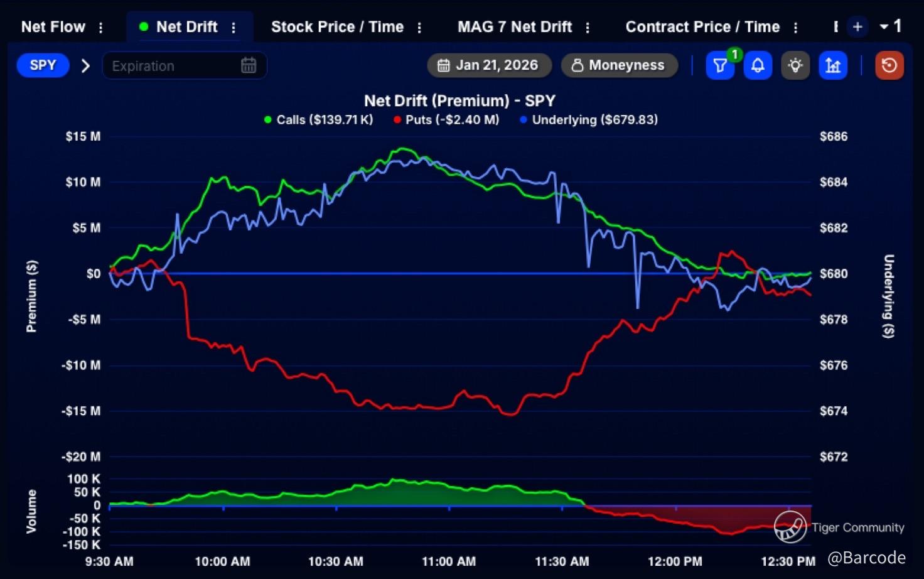Click the -$20 M premium axis label
This screenshot has height=579, width=924.
point(81,457)
